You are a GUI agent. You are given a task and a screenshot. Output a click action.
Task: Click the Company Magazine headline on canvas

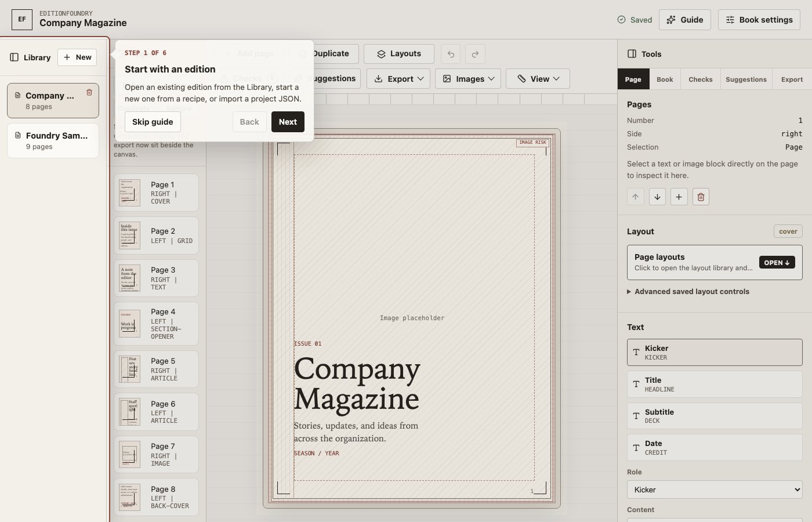[357, 384]
